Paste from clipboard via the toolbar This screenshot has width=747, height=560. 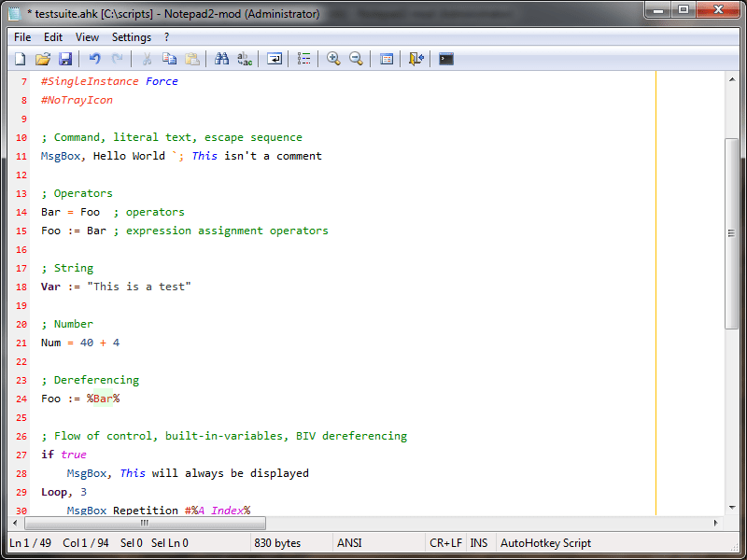pos(192,58)
